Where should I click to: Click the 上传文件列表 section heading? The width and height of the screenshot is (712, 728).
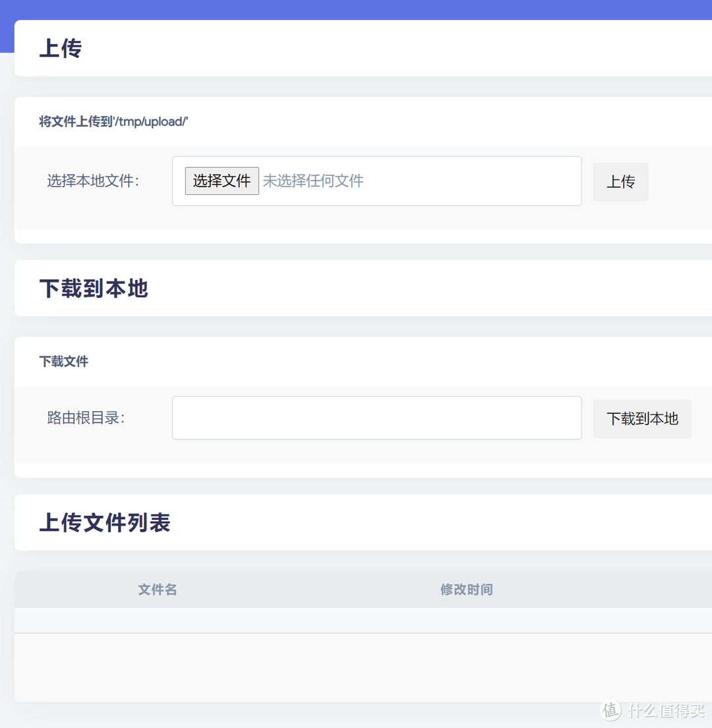(104, 522)
